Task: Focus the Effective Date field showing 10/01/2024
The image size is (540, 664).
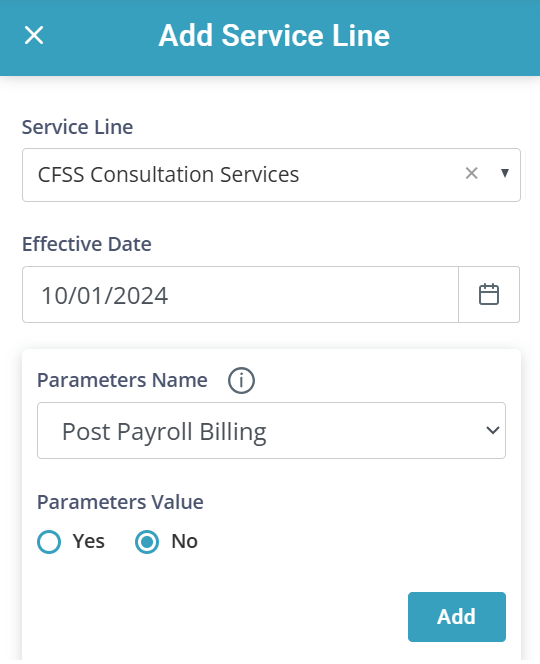Action: 241,295
